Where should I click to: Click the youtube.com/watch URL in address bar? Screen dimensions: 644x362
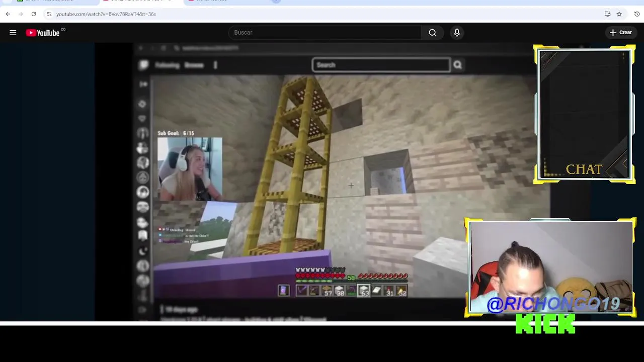tap(106, 14)
